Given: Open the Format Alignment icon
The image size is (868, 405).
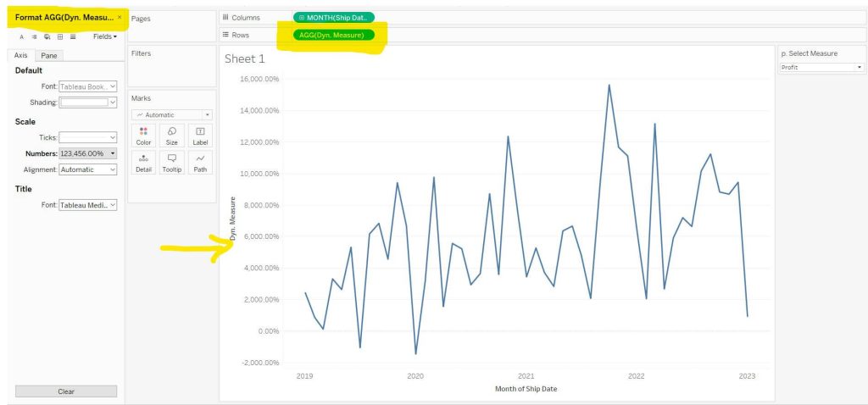Looking at the screenshot, I should pos(34,36).
